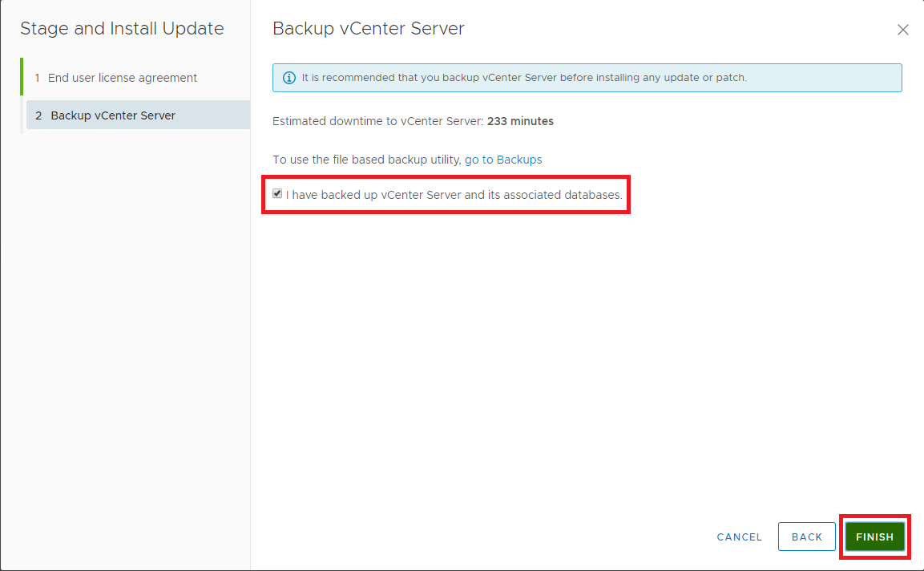Viewport: 924px width, 571px height.
Task: Click the number 2 in the wizard steps
Action: click(x=38, y=115)
